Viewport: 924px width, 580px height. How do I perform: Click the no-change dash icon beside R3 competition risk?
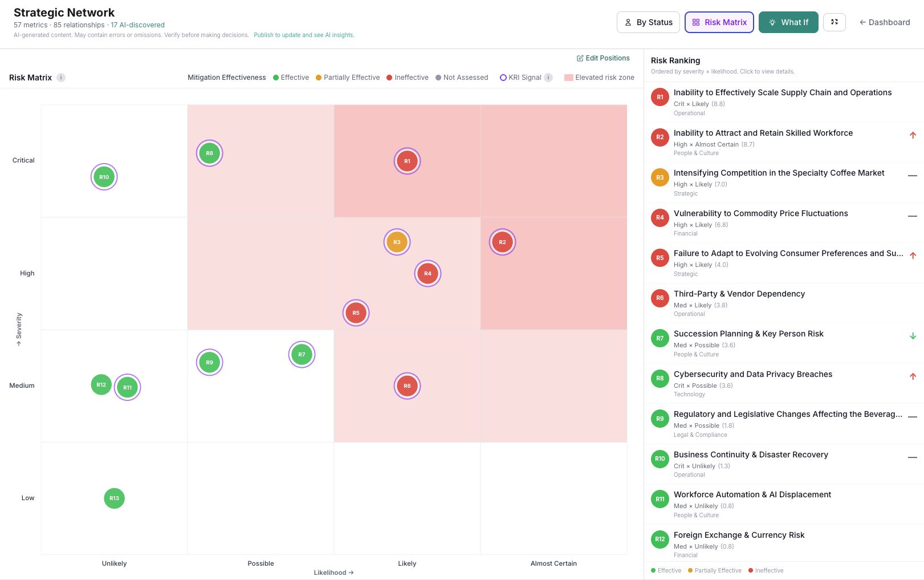tap(913, 176)
